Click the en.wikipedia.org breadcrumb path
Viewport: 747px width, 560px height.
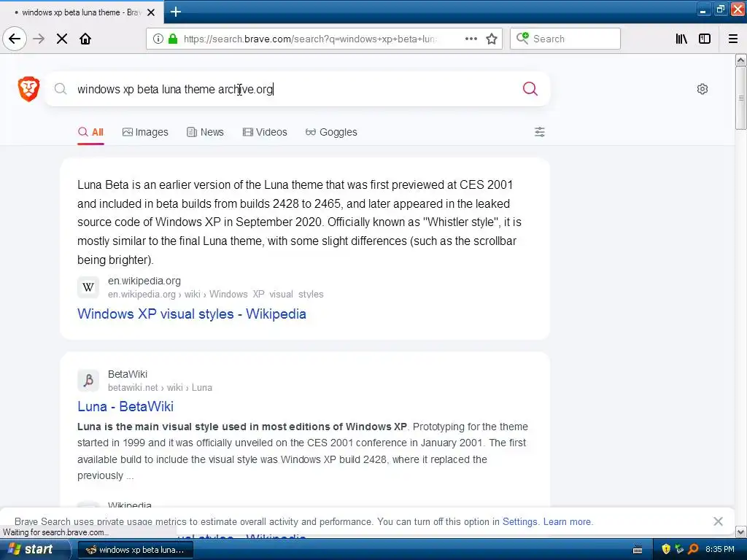(x=215, y=295)
